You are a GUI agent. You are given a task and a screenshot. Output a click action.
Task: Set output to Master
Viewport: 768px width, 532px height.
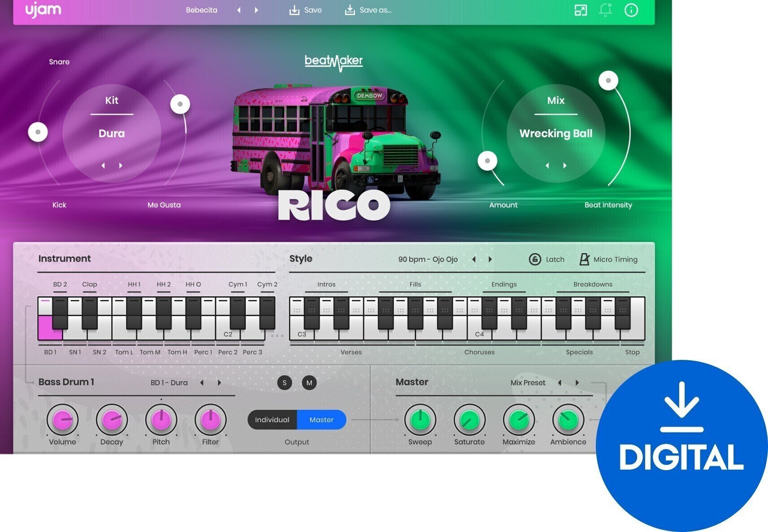click(x=321, y=420)
